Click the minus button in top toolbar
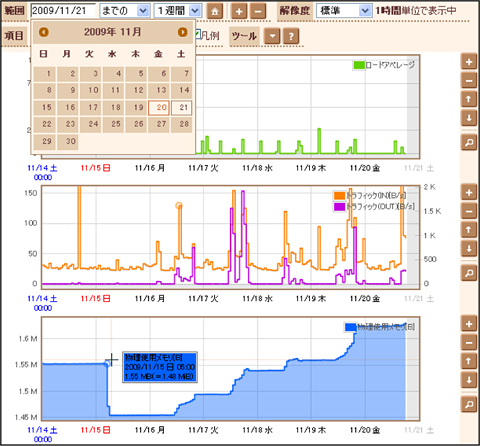480x446 pixels. tap(258, 11)
